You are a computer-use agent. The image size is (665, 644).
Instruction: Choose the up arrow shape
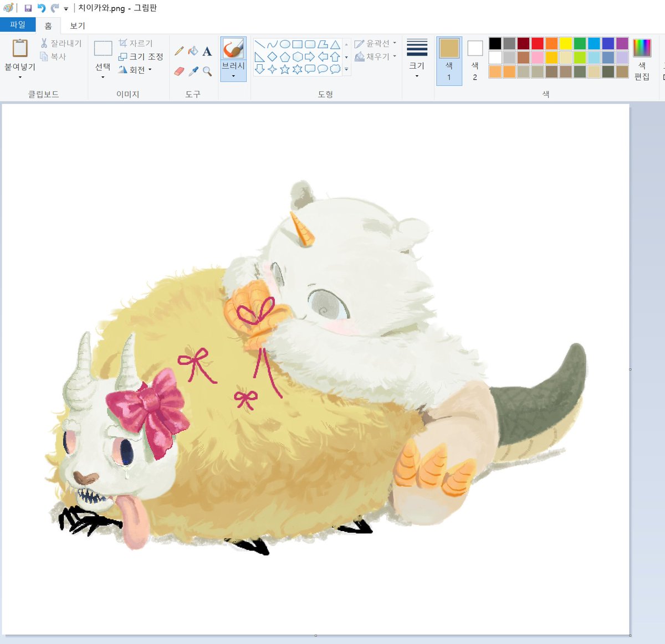tap(335, 56)
